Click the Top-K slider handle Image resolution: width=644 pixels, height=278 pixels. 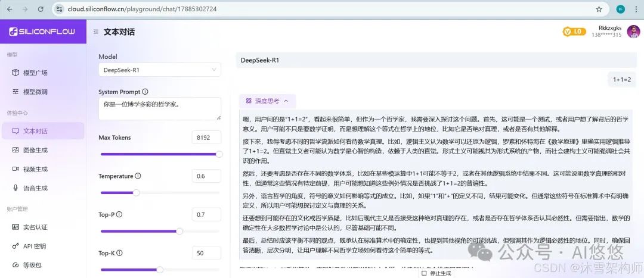pyautogui.click(x=160, y=270)
